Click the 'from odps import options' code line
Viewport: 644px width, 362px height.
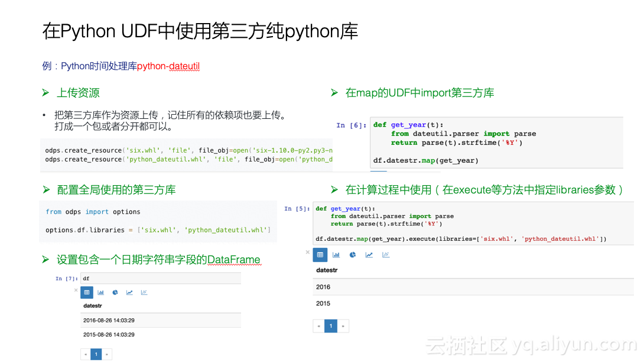click(x=93, y=212)
